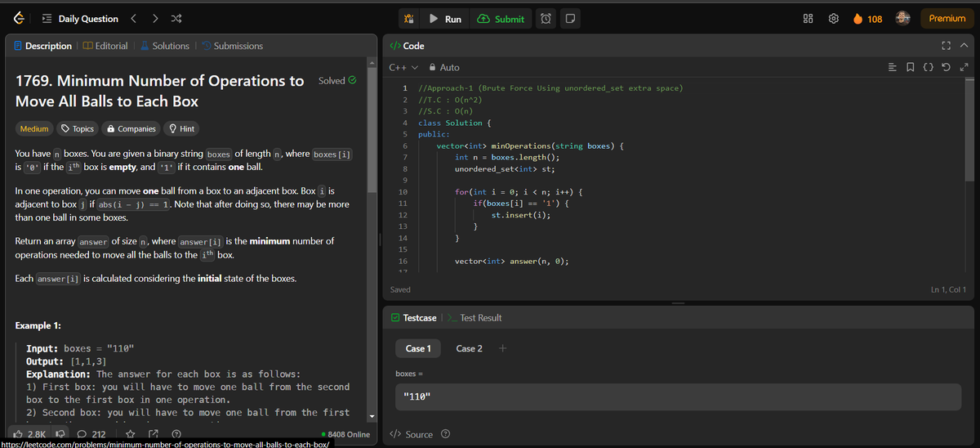Click the Auto lock mode label
The image size is (980, 448).
pyautogui.click(x=444, y=67)
